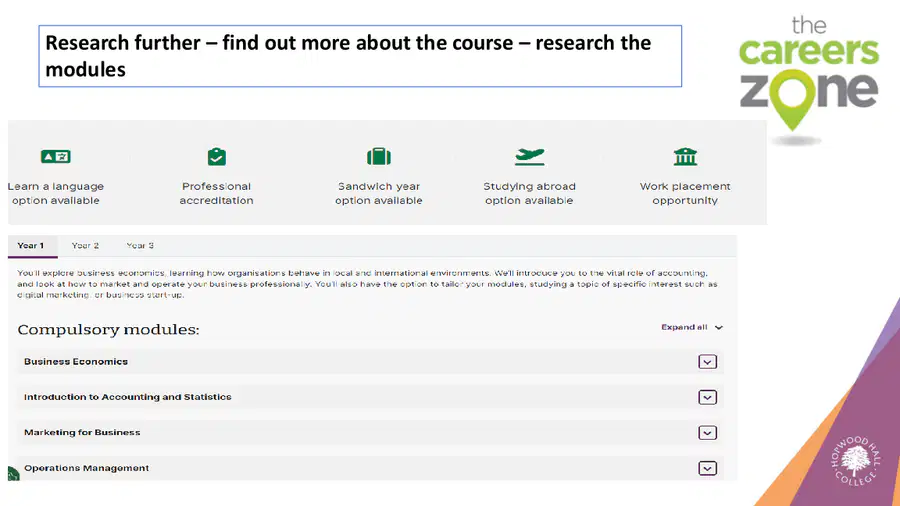Click the Studying abroad airplane icon
Screen dimensions: 900x506
[x=529, y=156]
